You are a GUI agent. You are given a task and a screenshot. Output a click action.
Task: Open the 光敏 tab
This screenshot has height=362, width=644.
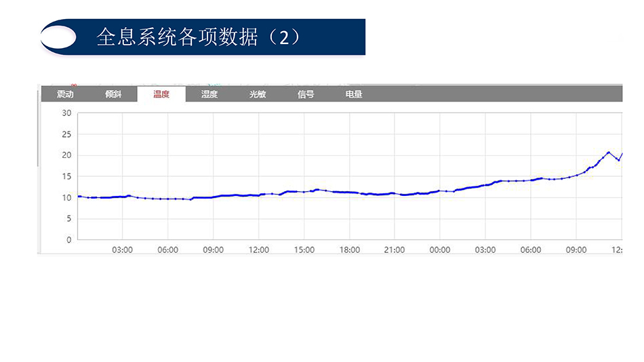click(x=258, y=94)
